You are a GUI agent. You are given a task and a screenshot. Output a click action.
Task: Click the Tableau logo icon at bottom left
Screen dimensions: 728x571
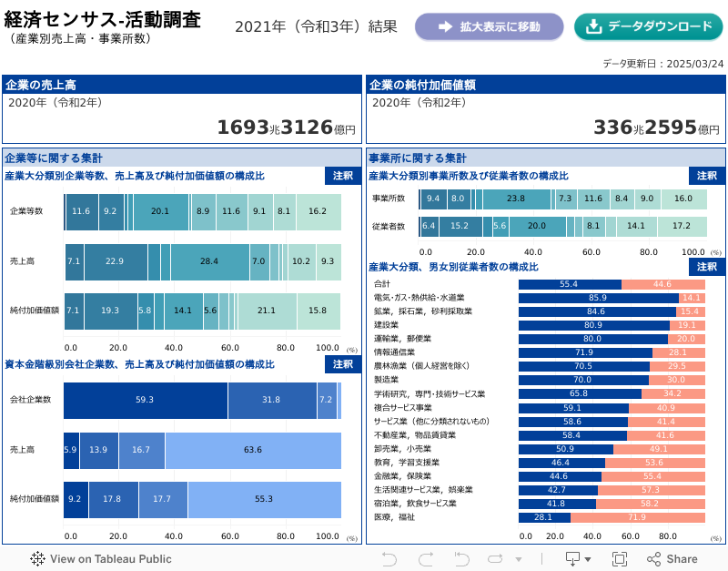pyautogui.click(x=38, y=559)
